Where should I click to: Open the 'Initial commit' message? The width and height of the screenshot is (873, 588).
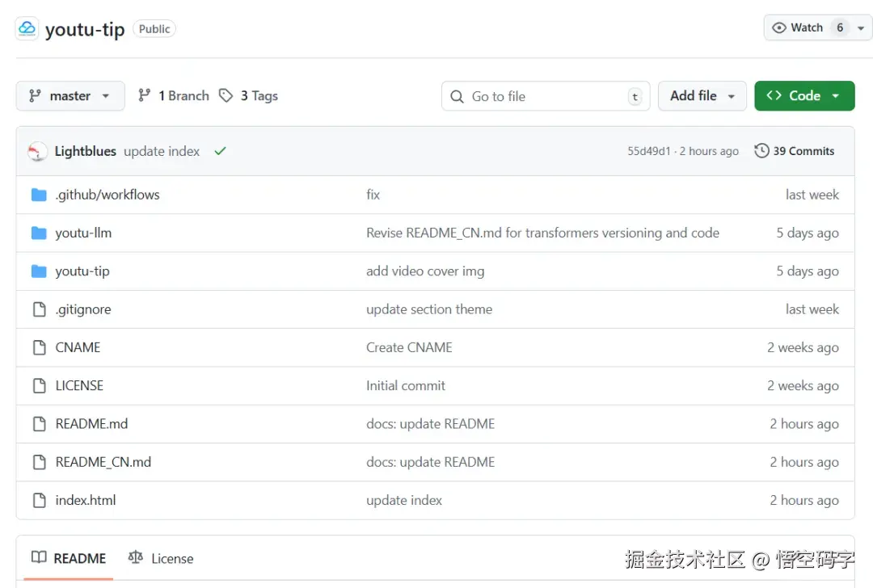[x=406, y=386]
